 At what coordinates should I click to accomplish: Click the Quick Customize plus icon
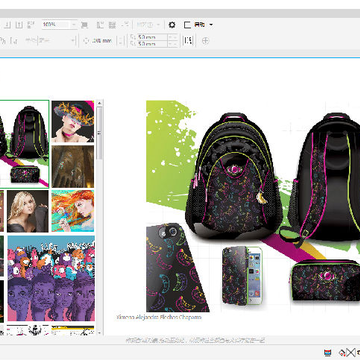[205, 41]
